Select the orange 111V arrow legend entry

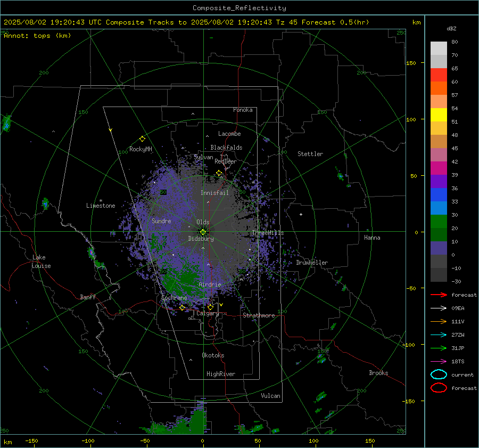pyautogui.click(x=439, y=321)
